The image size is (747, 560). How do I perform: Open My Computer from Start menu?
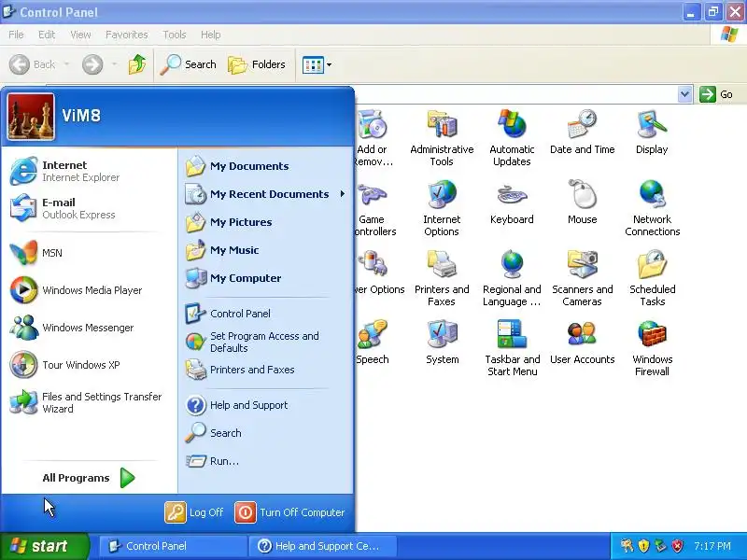tap(264, 278)
